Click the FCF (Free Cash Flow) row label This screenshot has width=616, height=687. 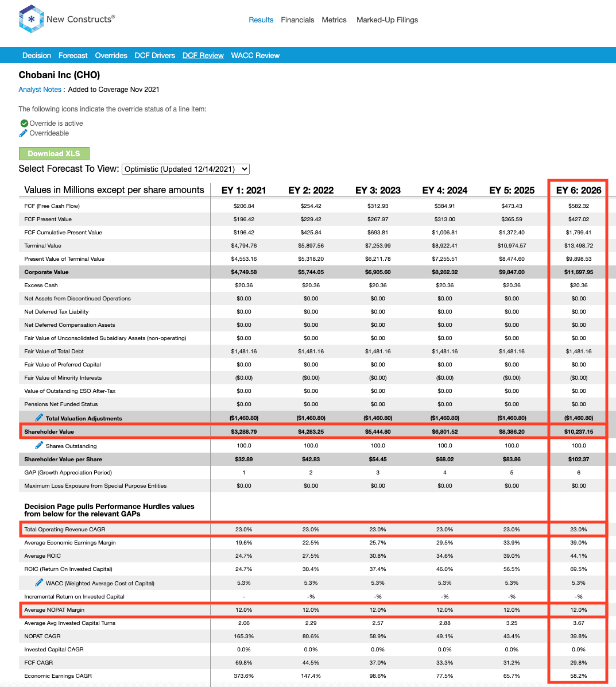coord(52,206)
